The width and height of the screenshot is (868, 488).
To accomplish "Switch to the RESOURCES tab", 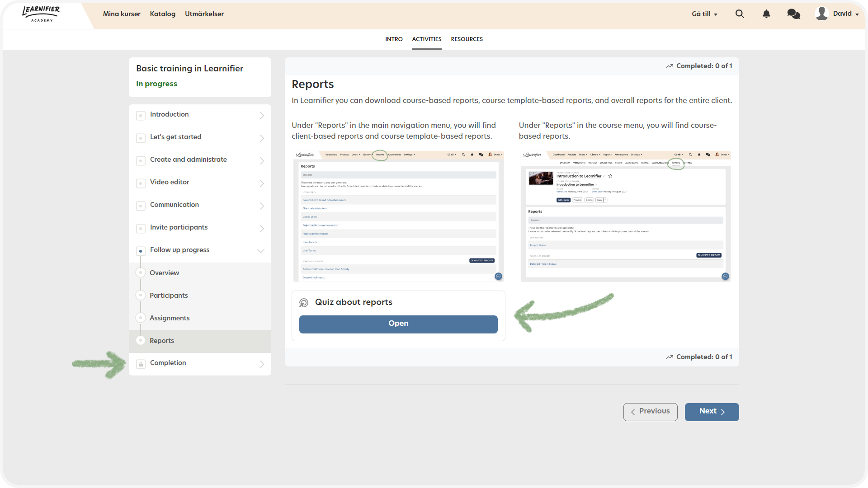I will pyautogui.click(x=467, y=39).
